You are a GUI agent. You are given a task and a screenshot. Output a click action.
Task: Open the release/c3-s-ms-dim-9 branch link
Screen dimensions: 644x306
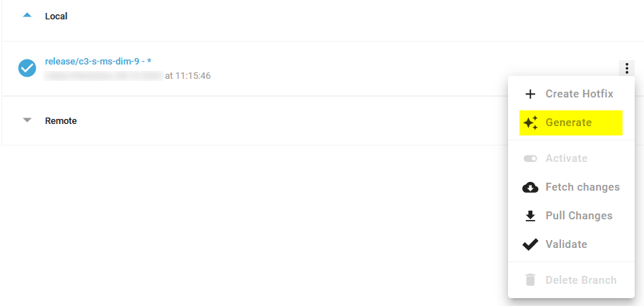98,62
